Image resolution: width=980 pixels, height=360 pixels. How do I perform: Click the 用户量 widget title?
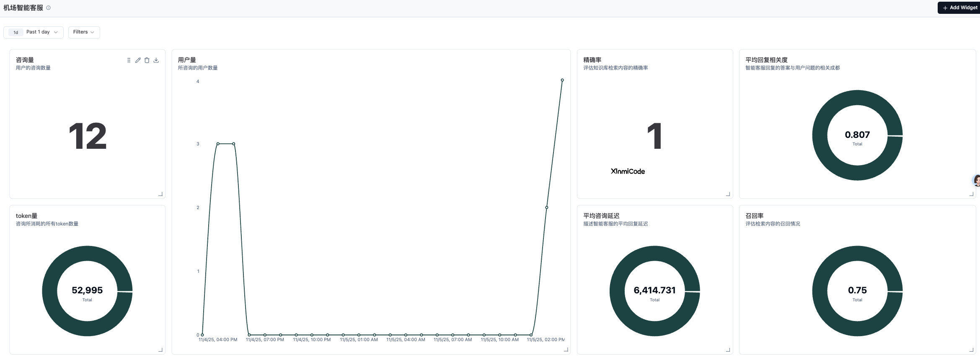click(187, 60)
